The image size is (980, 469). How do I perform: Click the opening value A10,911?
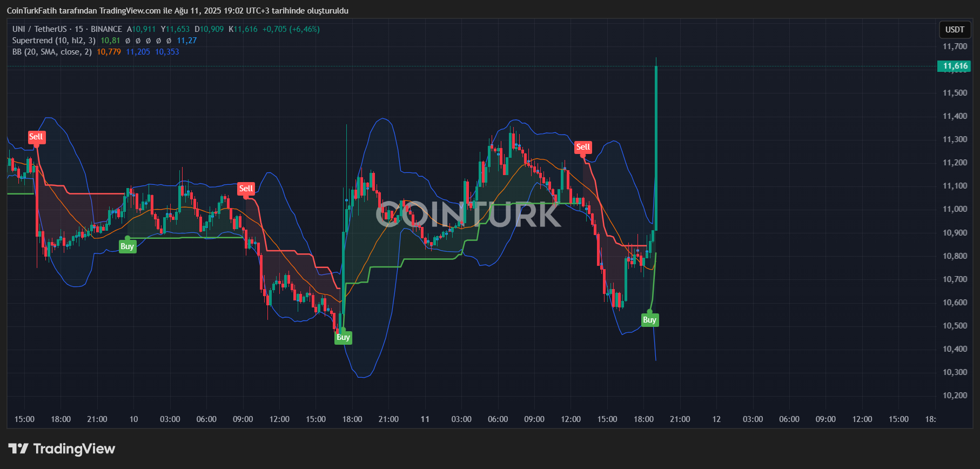[x=141, y=29]
